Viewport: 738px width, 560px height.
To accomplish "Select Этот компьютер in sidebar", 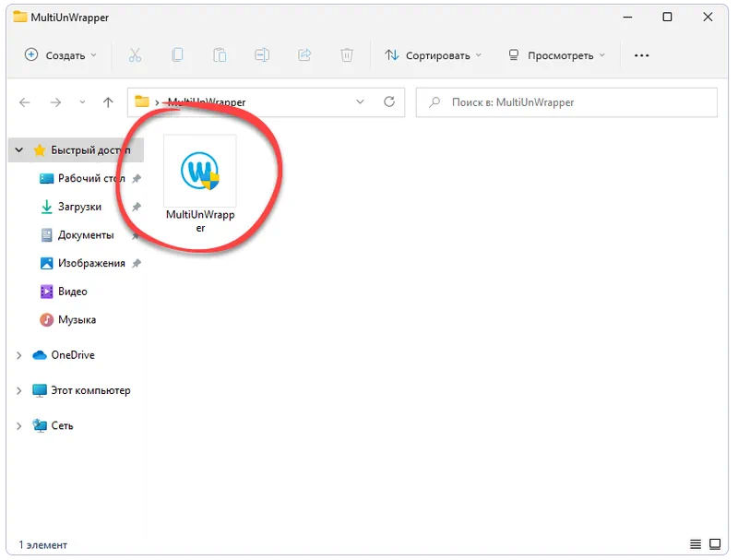I will click(x=90, y=390).
